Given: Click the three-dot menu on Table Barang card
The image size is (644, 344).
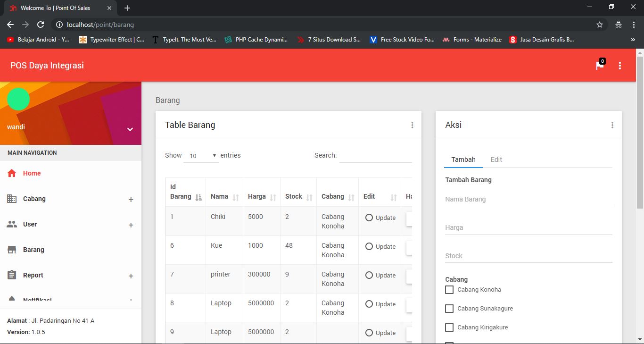Looking at the screenshot, I should click(413, 125).
